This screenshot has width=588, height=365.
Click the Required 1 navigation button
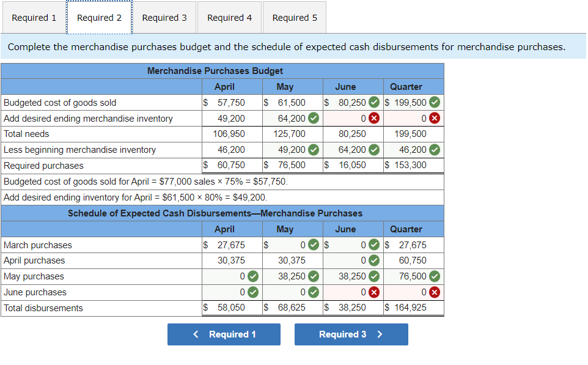(x=224, y=334)
